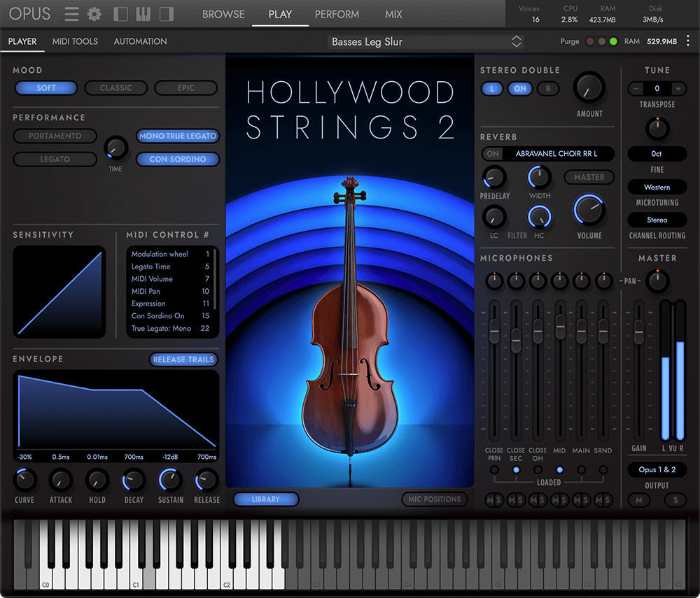Click the virtual keyboard icon in the toolbar

143,13
